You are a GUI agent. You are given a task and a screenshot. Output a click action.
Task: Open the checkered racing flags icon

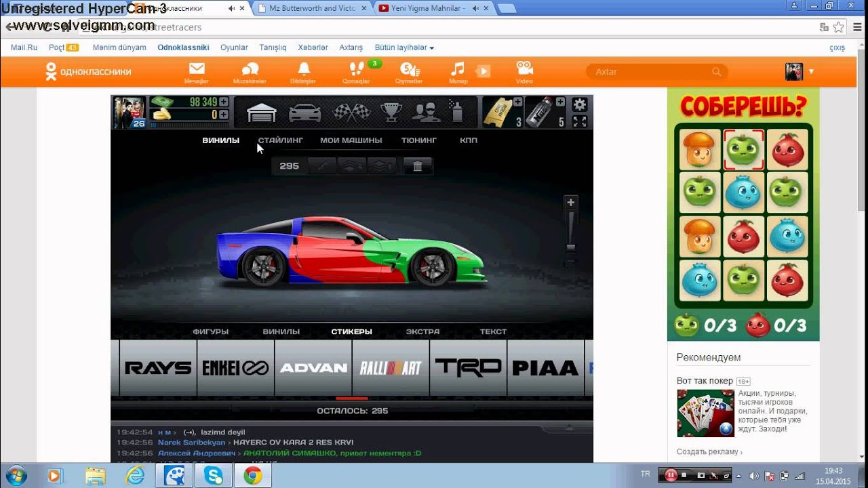(x=351, y=112)
